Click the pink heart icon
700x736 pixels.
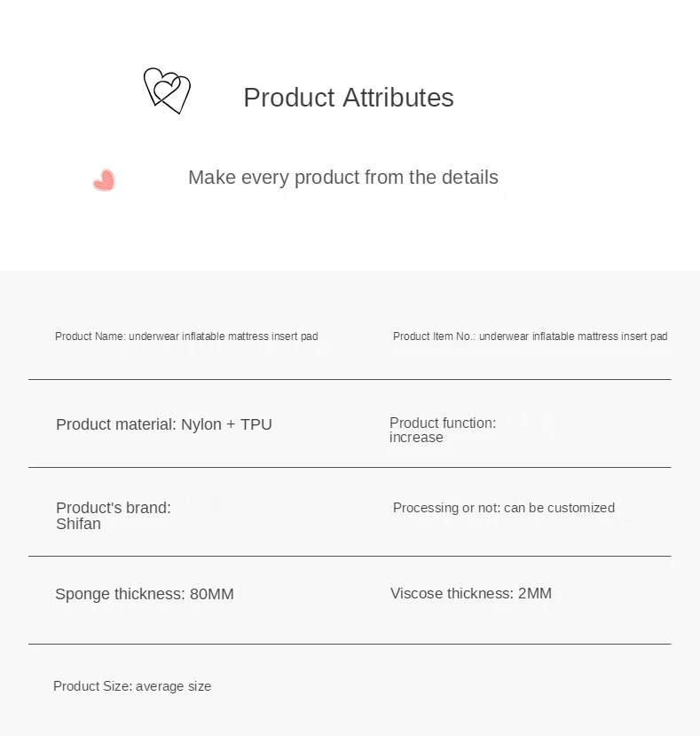pos(104,180)
